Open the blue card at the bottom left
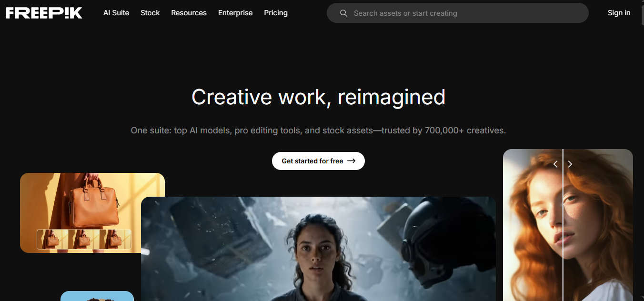Image resolution: width=644 pixels, height=301 pixels. pyautogui.click(x=97, y=296)
